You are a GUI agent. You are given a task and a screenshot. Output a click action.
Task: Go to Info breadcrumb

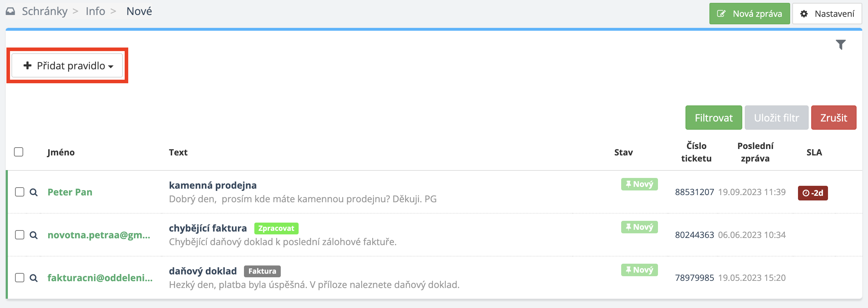point(95,11)
